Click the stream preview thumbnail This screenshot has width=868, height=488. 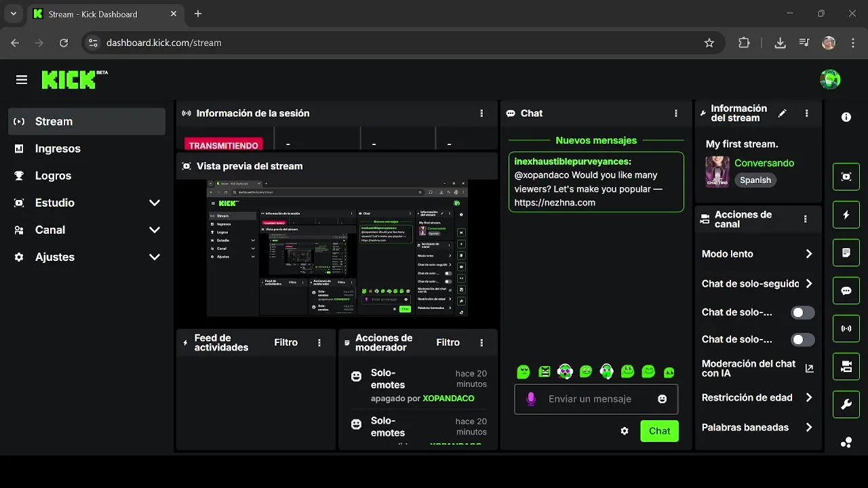[337, 248]
